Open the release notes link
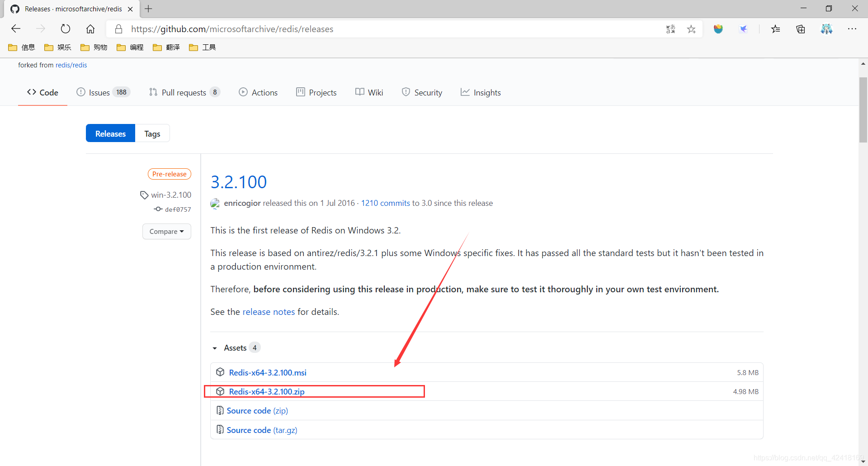The width and height of the screenshot is (868, 466). click(269, 312)
